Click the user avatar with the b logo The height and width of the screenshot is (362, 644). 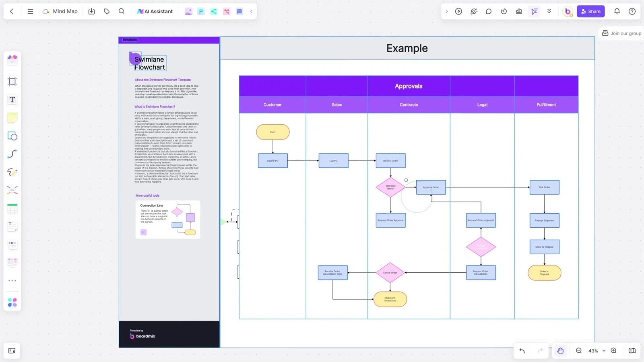568,11
